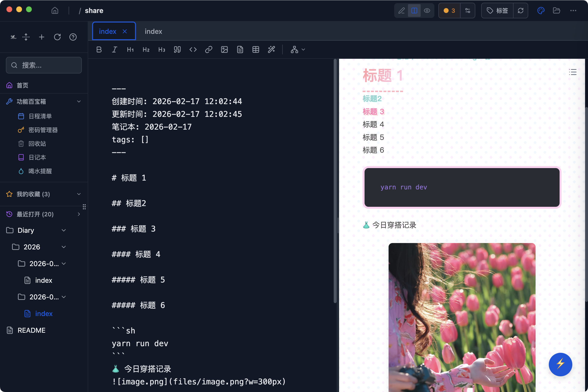Screen dimensions: 588x392
Task: Insert an inline code snippet
Action: (193, 49)
